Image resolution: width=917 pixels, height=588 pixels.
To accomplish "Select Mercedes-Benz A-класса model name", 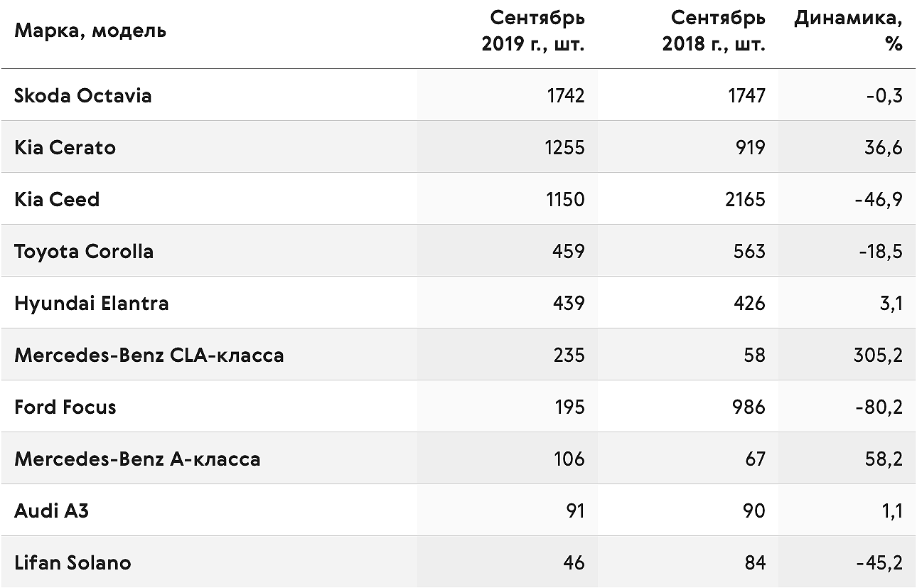I will pos(137,459).
